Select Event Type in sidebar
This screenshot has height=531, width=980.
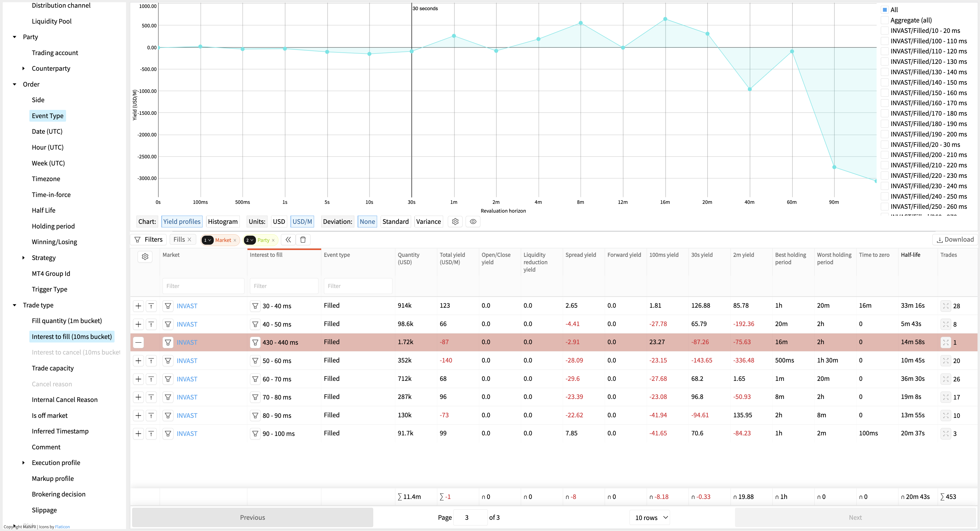pyautogui.click(x=48, y=116)
